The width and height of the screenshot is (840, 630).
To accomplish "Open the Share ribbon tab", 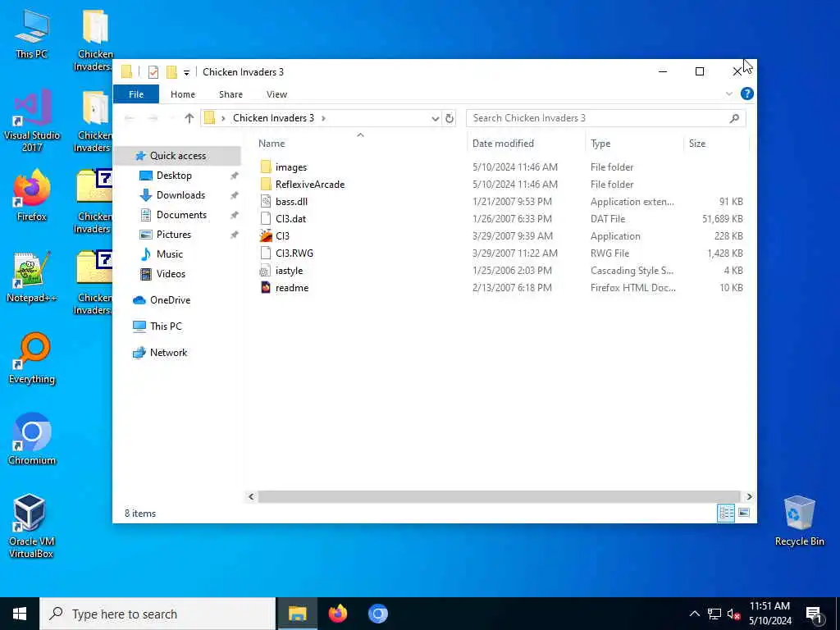I will point(231,94).
